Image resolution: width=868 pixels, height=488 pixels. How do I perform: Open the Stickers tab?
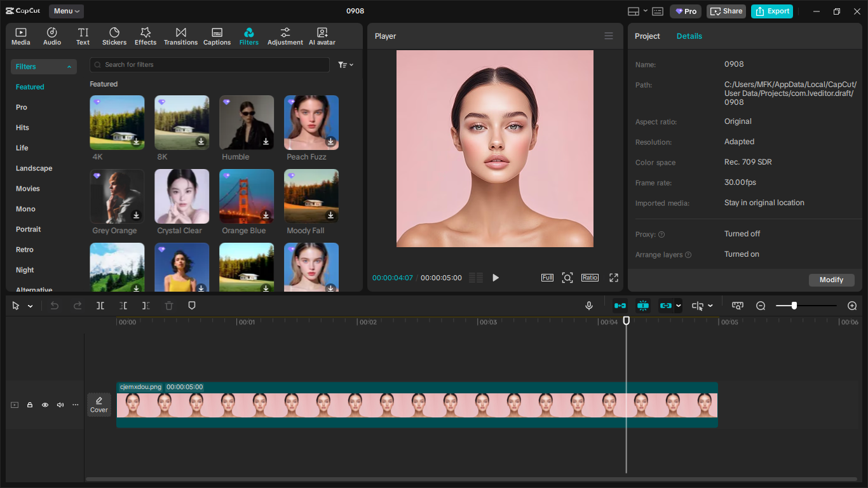pyautogui.click(x=114, y=36)
